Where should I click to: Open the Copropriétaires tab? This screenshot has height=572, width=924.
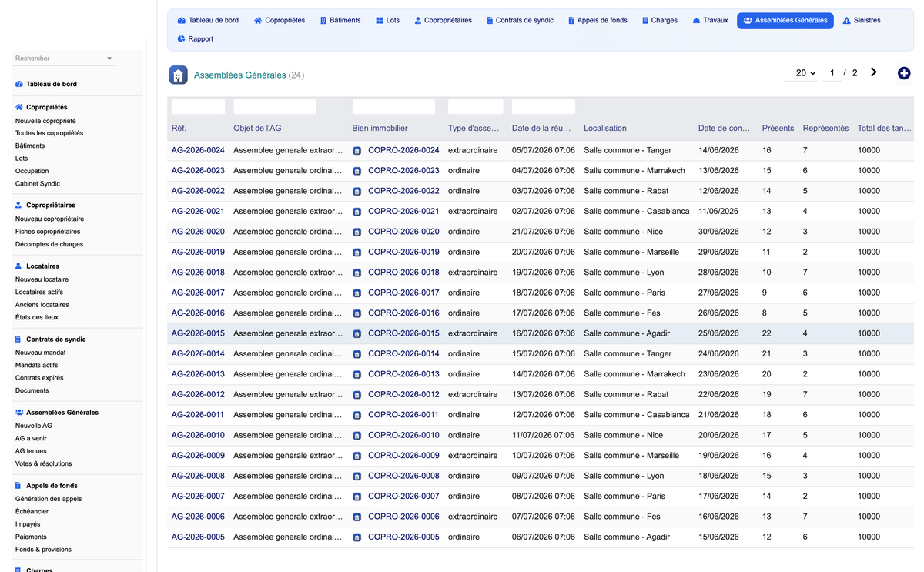click(x=443, y=21)
